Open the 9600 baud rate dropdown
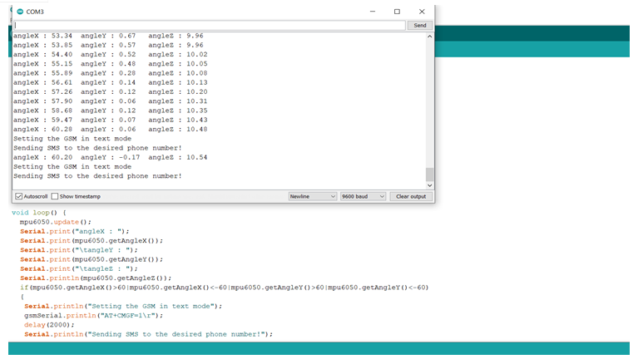The height and width of the screenshot is (364, 643). coord(363,196)
